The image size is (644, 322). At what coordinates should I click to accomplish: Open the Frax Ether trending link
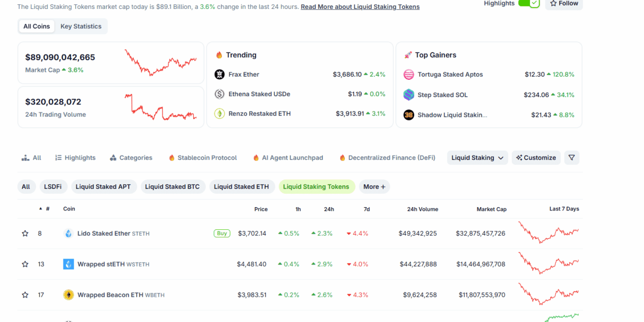point(244,74)
